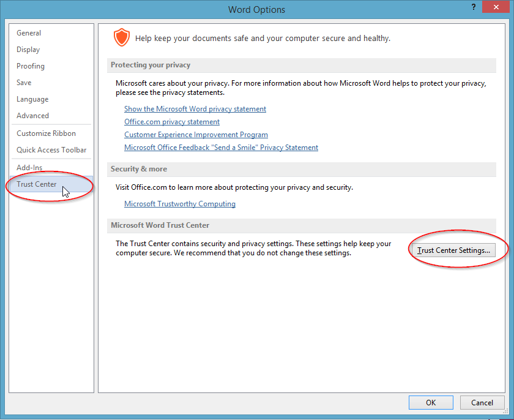Click the resize grip in dialog corner

505,410
